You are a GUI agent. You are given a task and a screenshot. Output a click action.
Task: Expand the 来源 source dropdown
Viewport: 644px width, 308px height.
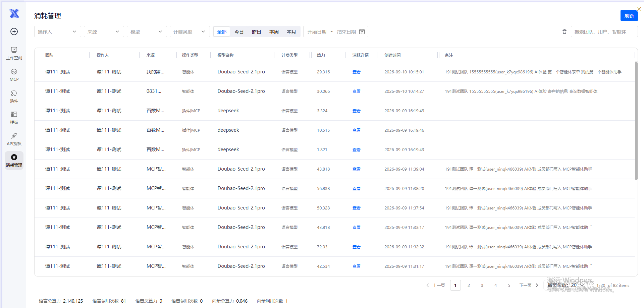click(x=104, y=32)
